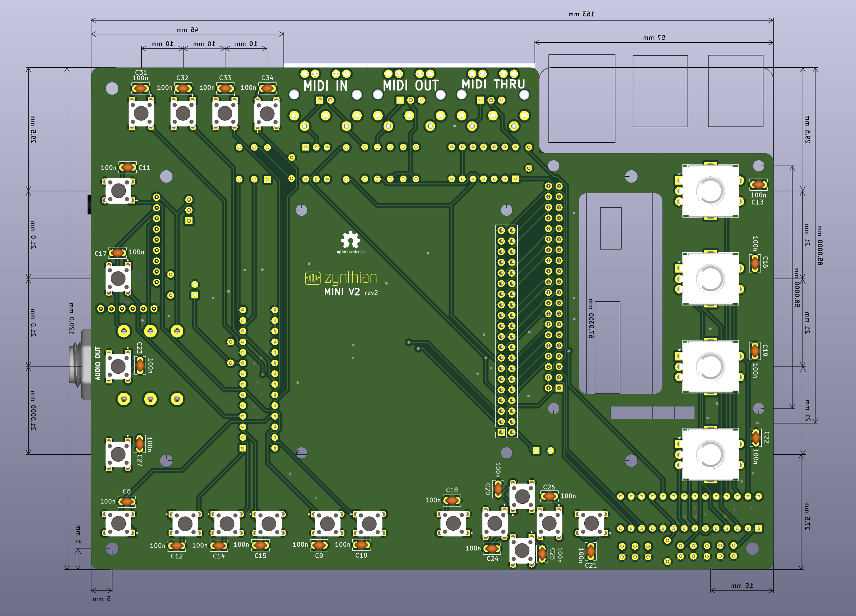This screenshot has width=856, height=616.
Task: Click the C9 reference designator text
Action: [x=319, y=556]
